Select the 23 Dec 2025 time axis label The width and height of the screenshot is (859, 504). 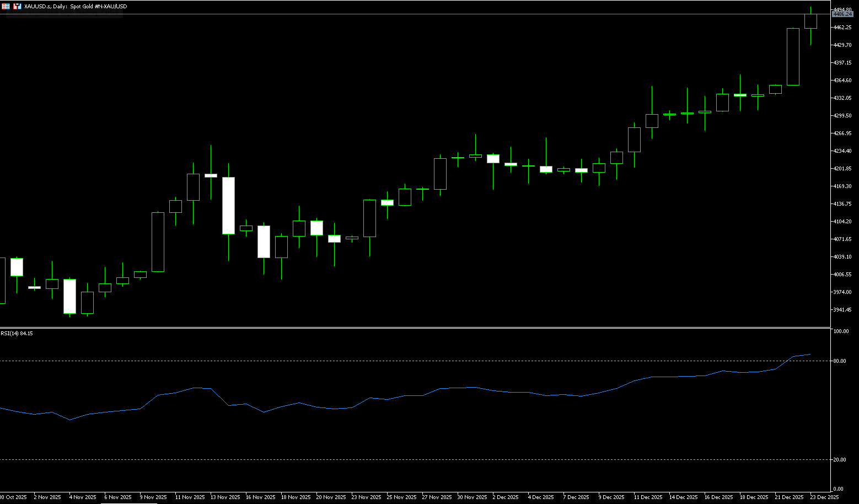click(x=824, y=497)
